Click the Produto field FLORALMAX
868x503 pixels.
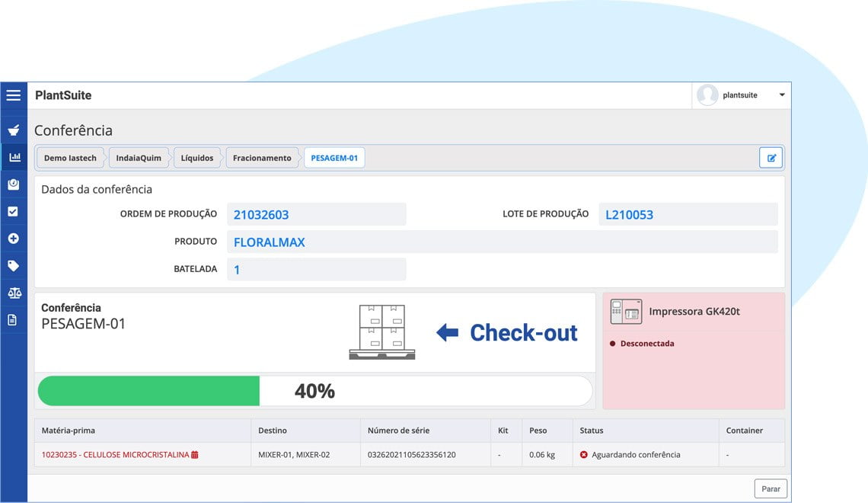(502, 242)
